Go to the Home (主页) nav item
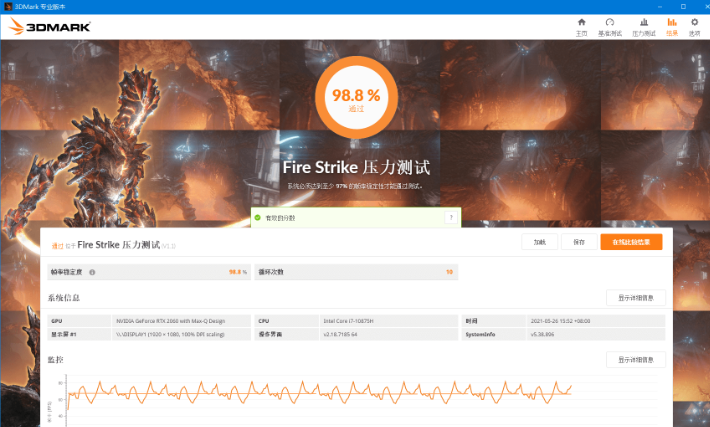 [x=581, y=27]
